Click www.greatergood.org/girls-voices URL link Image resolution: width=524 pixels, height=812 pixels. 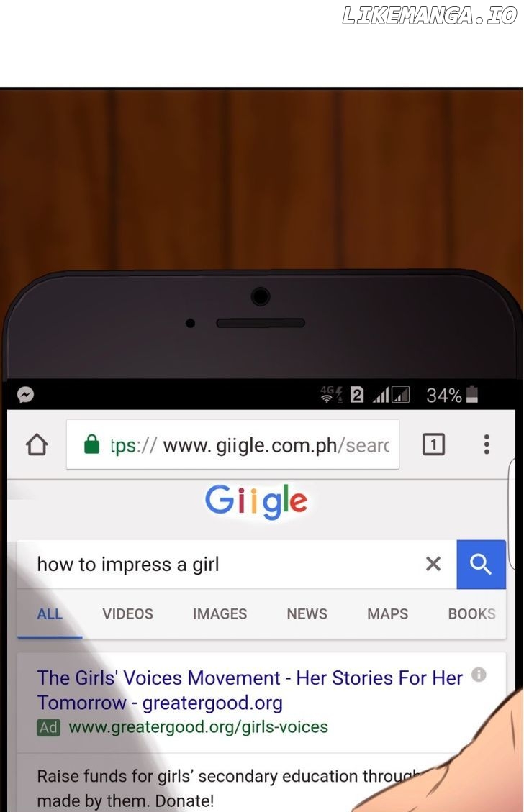tap(198, 727)
